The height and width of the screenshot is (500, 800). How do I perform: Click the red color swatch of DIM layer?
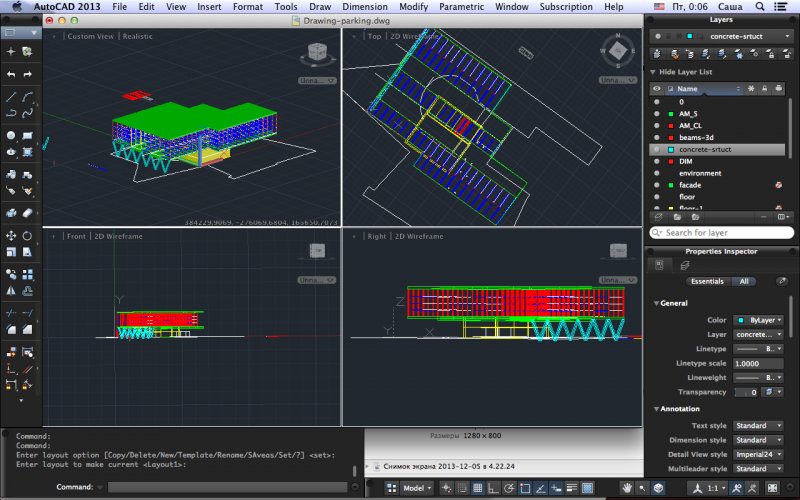coord(670,161)
